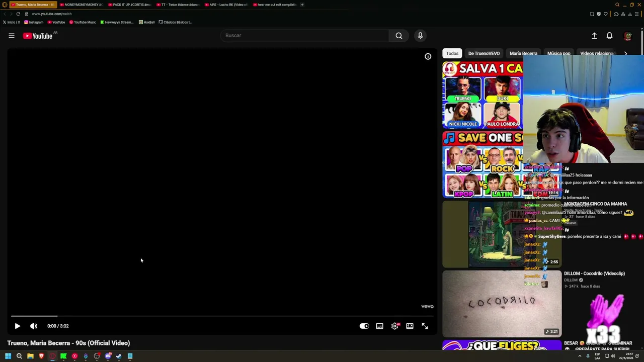The image size is (644, 362).
Task: Open the browser extensions icon
Action: pyautogui.click(x=616, y=14)
